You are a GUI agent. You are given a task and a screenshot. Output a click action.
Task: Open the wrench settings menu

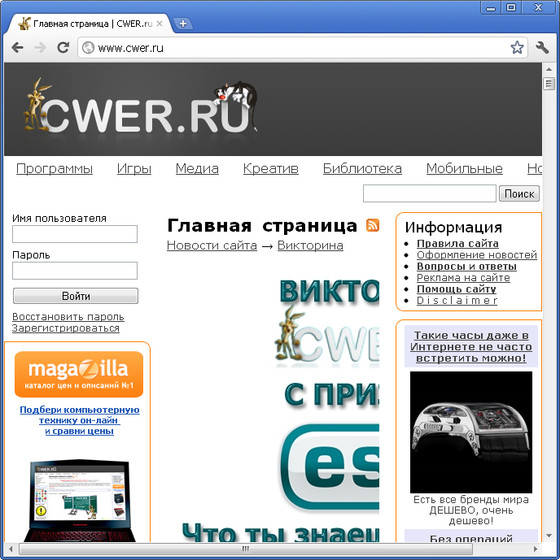click(x=542, y=47)
